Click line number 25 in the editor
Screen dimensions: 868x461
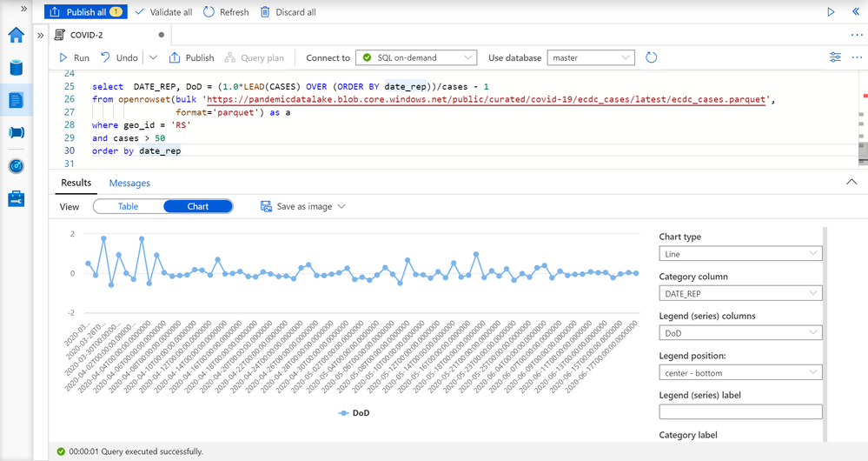(70, 86)
